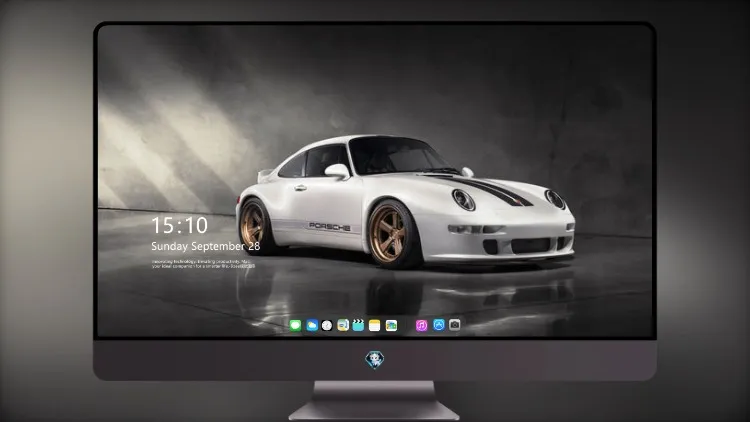Image resolution: width=750 pixels, height=422 pixels.
Task: Click the logo emblem on the monitor chin
Action: [x=375, y=360]
